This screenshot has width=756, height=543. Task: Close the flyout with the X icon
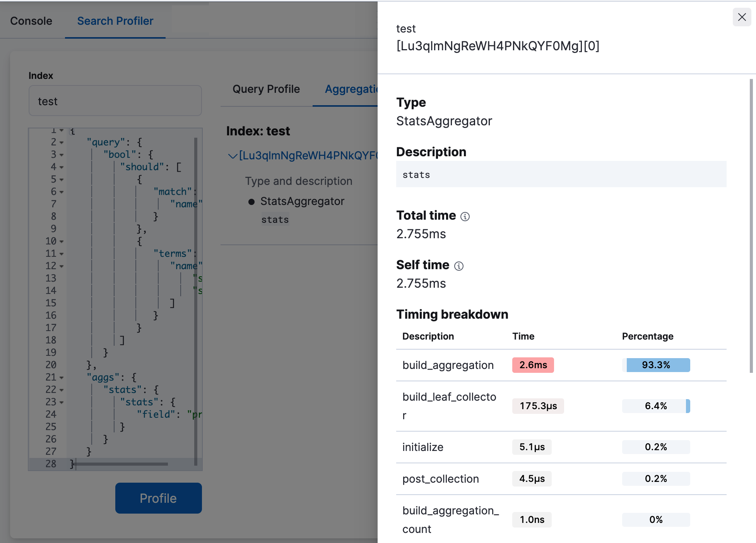tap(742, 17)
